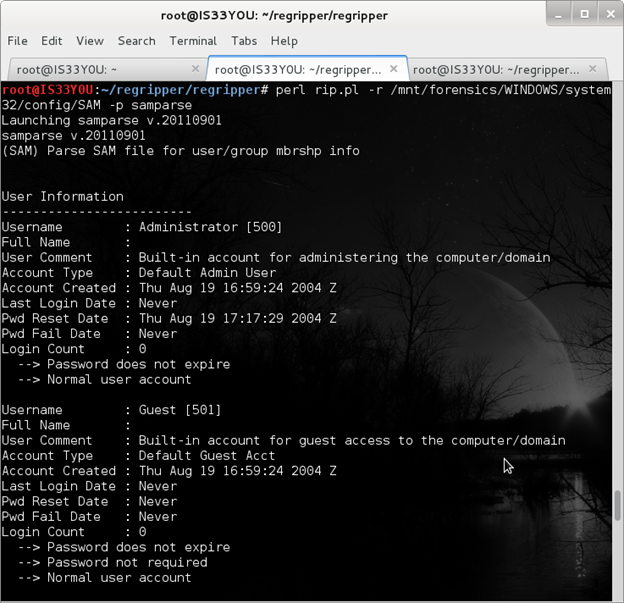Expand the View menu

(x=90, y=41)
